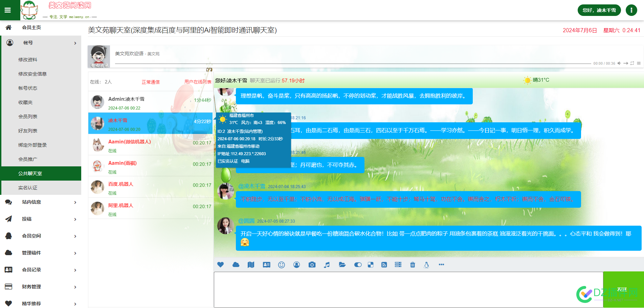
Task: Select 阿里.机器人 in user list
Action: coord(151,208)
